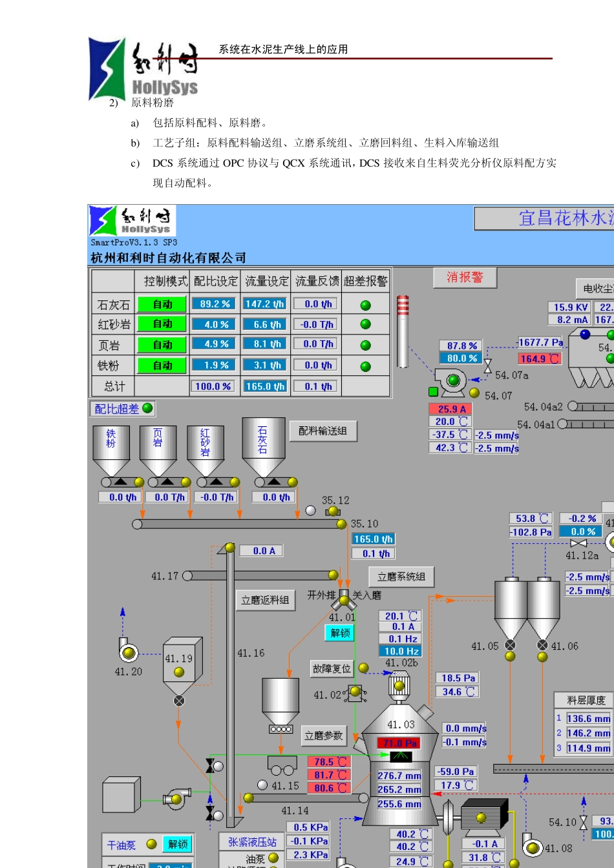Screen dimensions: 614x868
Task: Open the 立磨参数 settings
Action: 324,736
